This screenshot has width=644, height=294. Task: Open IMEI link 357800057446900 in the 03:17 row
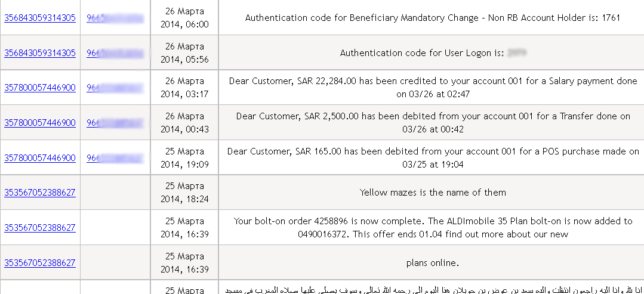pyautogui.click(x=40, y=88)
